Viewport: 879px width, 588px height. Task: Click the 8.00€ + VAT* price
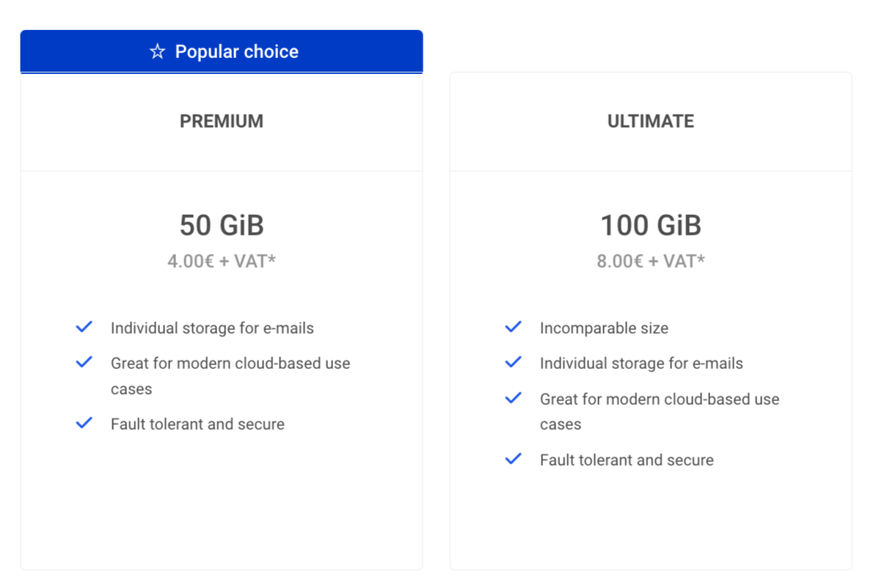point(651,261)
